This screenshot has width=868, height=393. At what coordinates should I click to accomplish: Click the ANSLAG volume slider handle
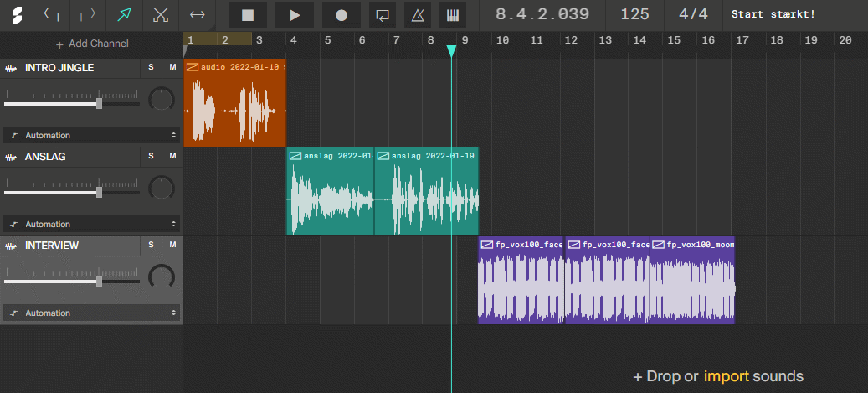pyautogui.click(x=100, y=192)
